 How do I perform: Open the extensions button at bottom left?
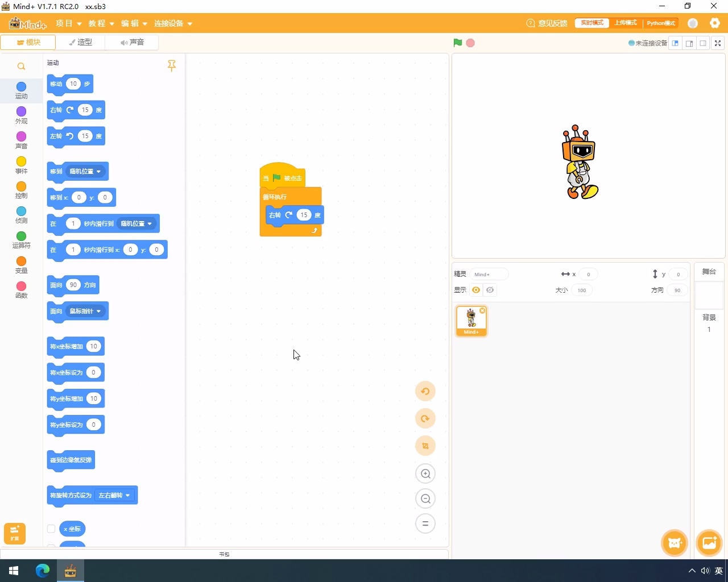(15, 534)
